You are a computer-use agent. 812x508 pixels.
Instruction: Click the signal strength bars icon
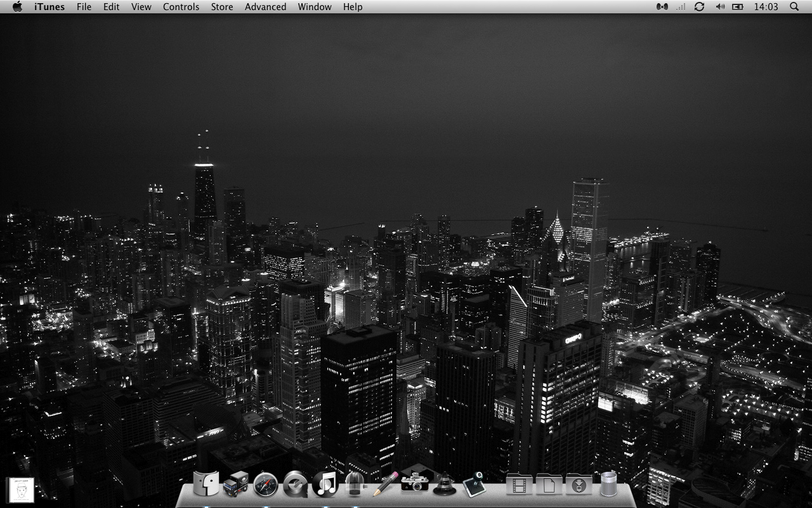coord(681,7)
